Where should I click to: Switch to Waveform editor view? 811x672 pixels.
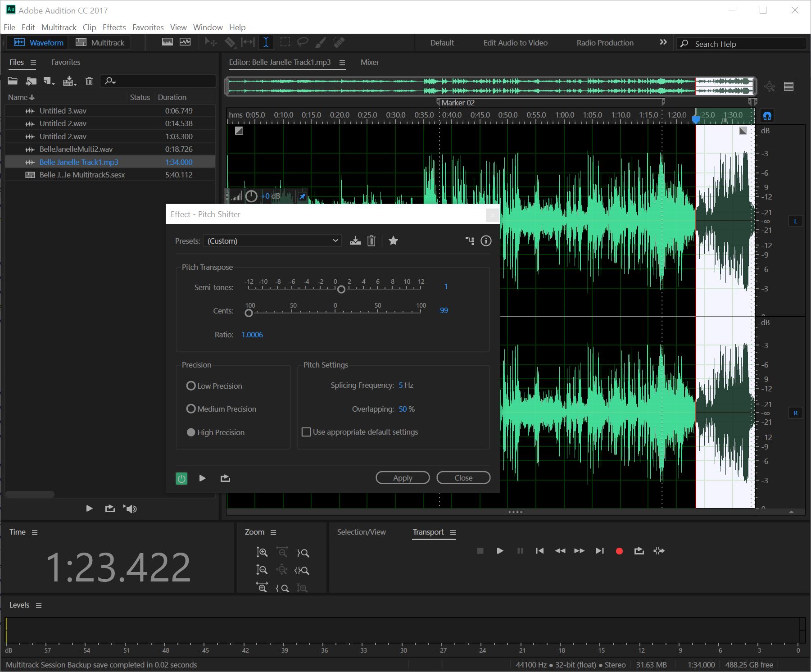tap(39, 43)
